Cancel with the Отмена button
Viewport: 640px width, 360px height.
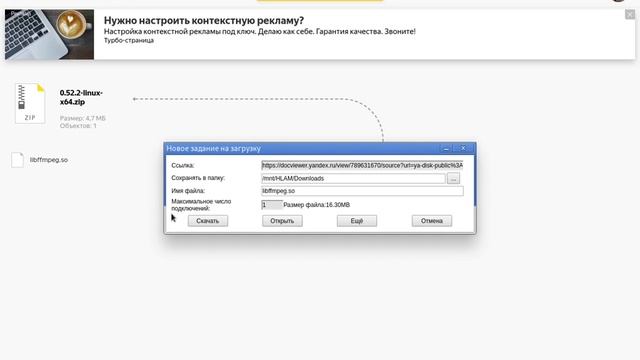point(431,221)
